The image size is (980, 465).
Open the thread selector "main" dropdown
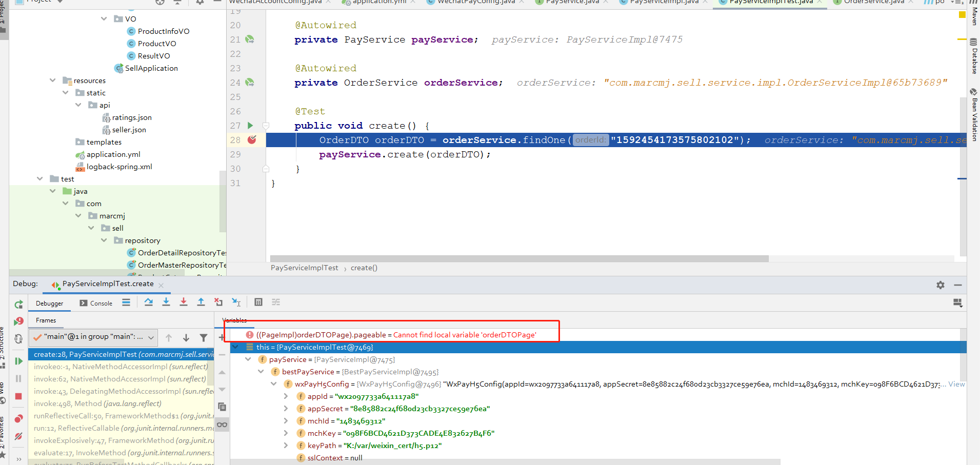[x=93, y=337]
